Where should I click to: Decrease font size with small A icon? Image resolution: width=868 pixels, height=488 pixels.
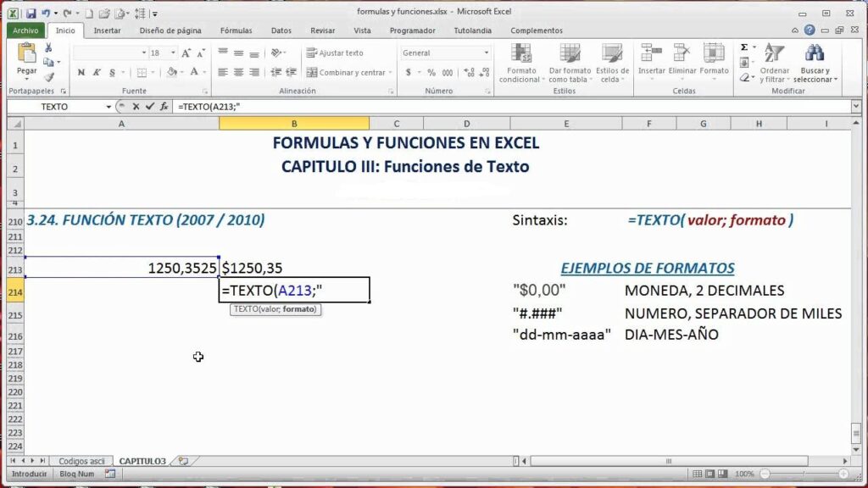(201, 53)
